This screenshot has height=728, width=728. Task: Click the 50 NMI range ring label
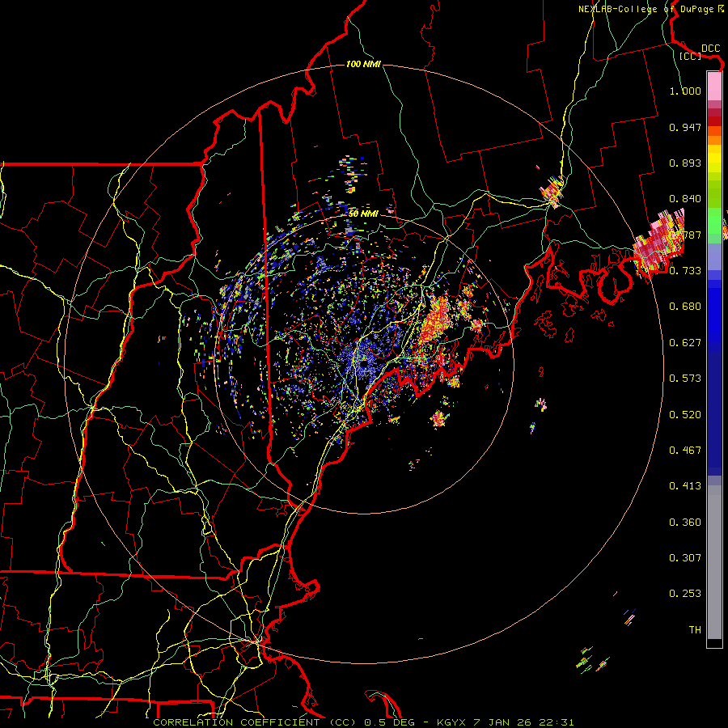pos(363,214)
